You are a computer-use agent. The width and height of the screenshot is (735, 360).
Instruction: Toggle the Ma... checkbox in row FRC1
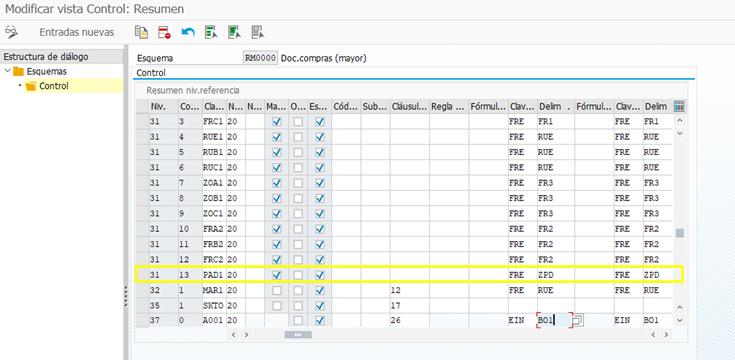(277, 122)
